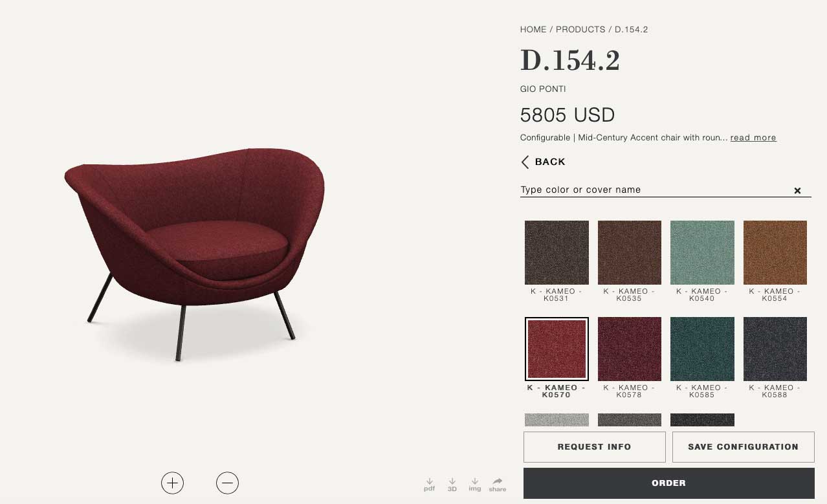Share this chair configuration
827x504 pixels.
click(x=498, y=485)
